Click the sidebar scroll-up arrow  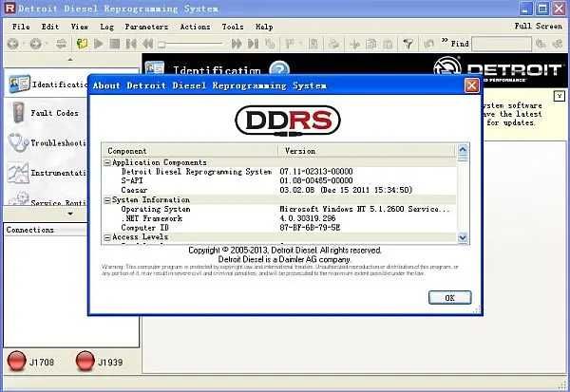(x=70, y=59)
